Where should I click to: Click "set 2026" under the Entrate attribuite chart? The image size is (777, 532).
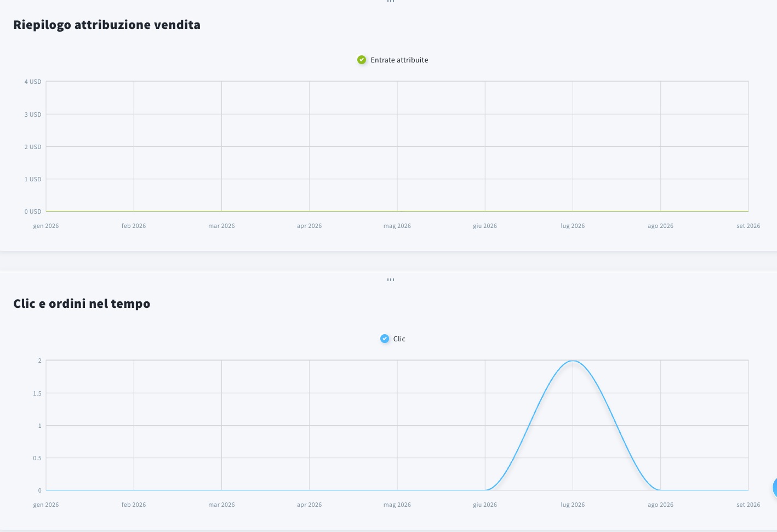pyautogui.click(x=749, y=226)
